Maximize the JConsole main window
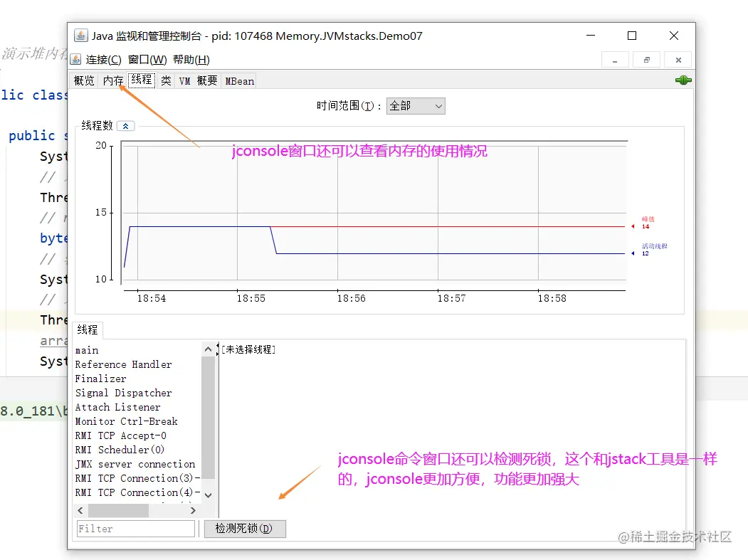This screenshot has height=560, width=748. pos(632,36)
